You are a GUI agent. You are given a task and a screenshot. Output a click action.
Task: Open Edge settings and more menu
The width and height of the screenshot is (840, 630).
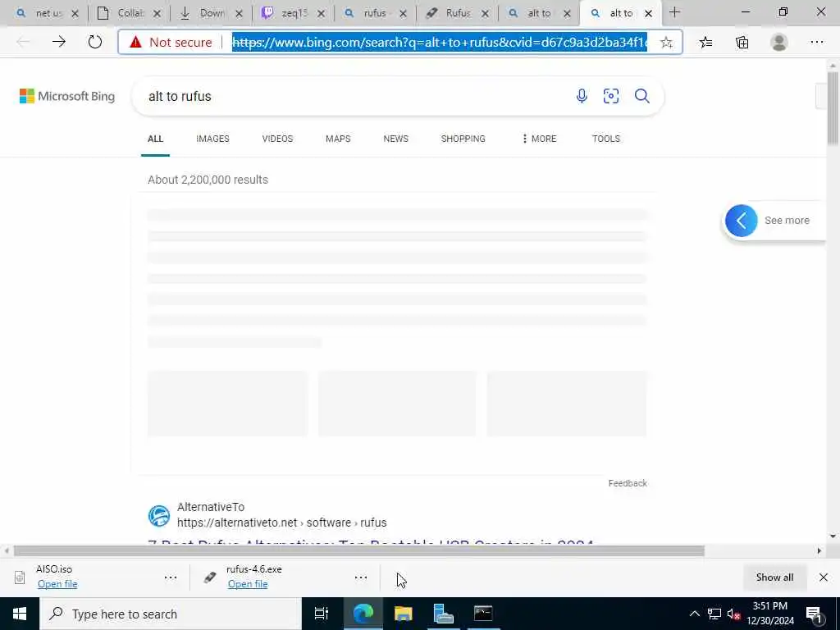(816, 42)
